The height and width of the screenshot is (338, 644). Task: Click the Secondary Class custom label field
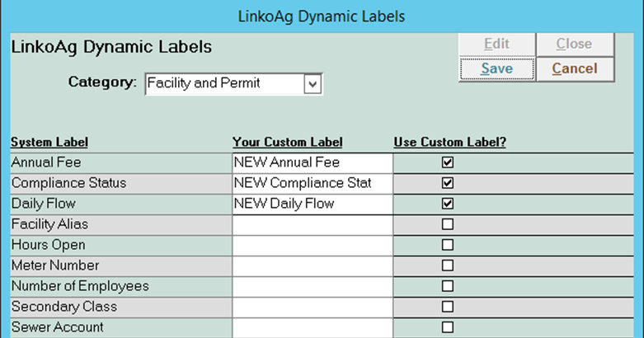coord(313,307)
